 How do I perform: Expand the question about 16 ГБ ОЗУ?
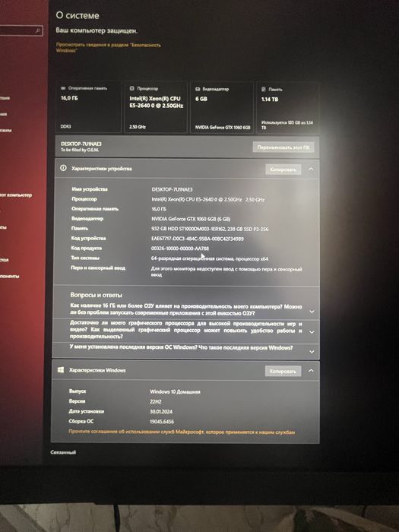(312, 312)
